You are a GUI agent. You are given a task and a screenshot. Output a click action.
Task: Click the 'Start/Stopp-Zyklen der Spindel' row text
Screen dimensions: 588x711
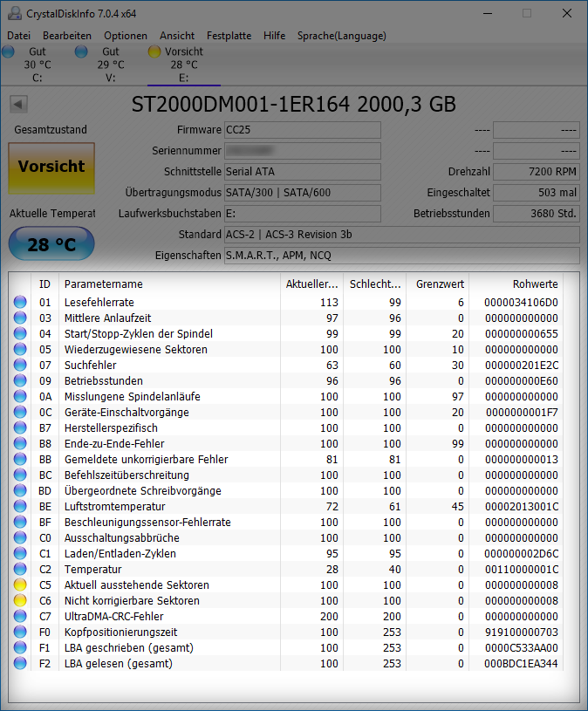click(138, 334)
